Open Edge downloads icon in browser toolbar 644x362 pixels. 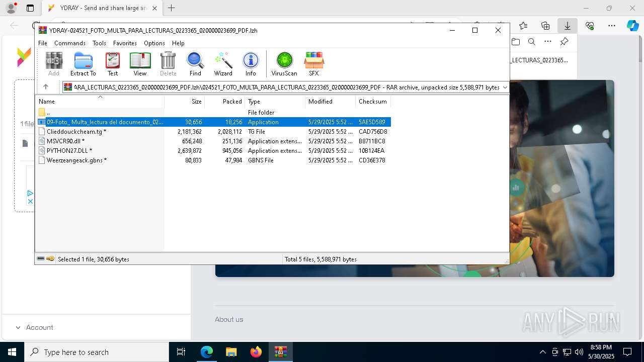point(567,26)
